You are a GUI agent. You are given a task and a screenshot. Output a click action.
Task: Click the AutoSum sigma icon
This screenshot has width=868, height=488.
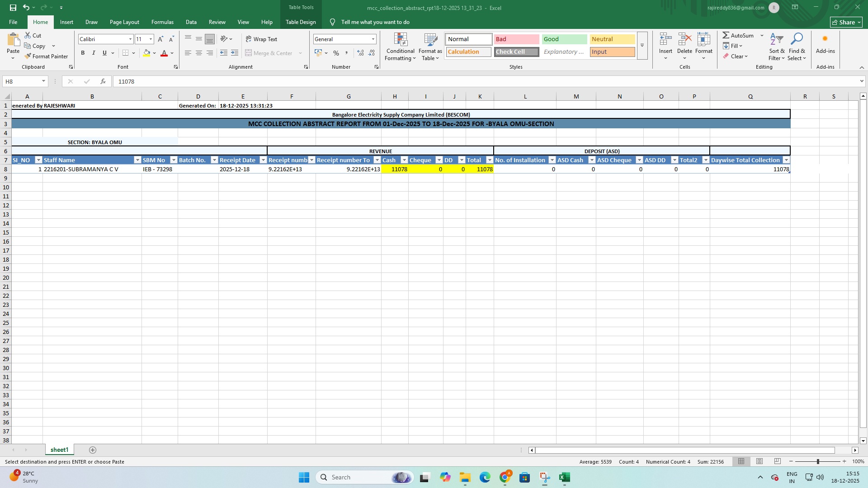726,35
